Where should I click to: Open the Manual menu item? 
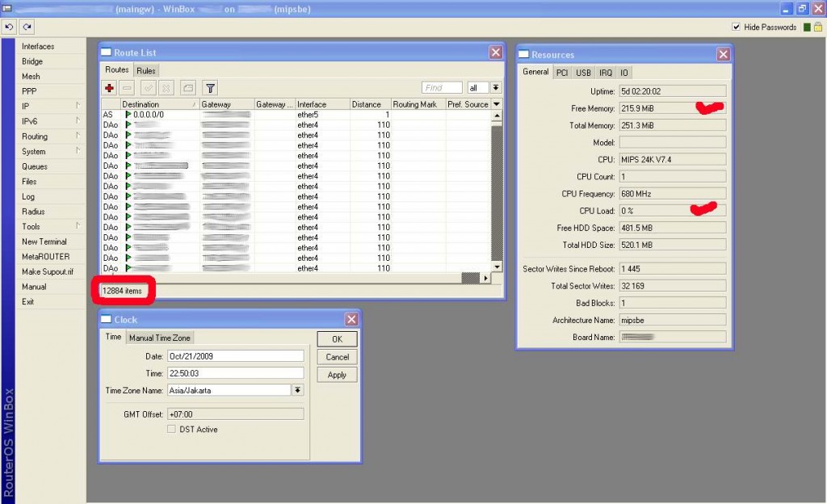pos(51,287)
